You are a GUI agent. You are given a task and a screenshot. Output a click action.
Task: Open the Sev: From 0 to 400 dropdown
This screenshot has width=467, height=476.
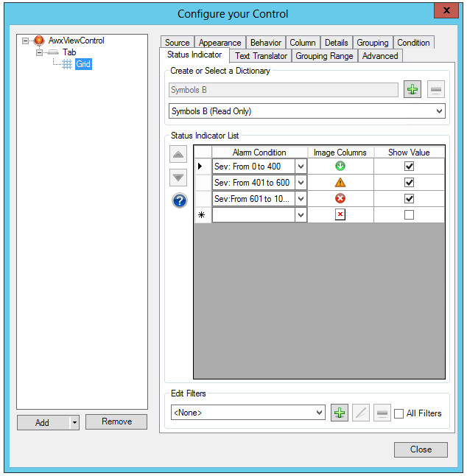tap(301, 167)
